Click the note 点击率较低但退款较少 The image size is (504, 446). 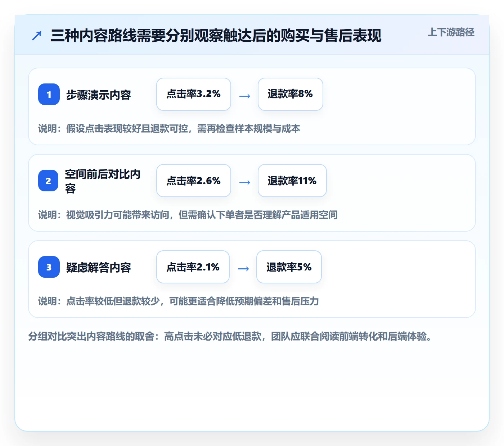point(113,301)
